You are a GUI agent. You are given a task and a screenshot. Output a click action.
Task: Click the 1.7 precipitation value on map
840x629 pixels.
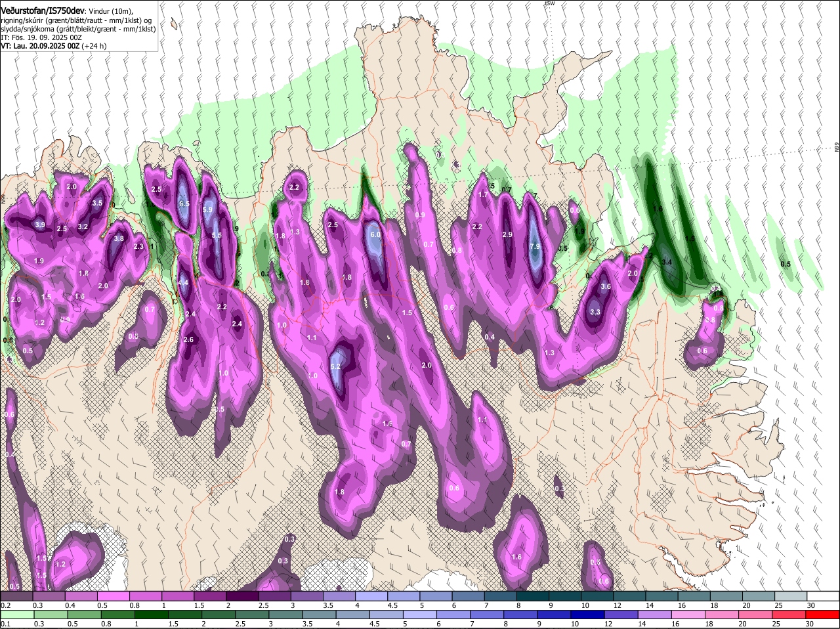pos(484,194)
